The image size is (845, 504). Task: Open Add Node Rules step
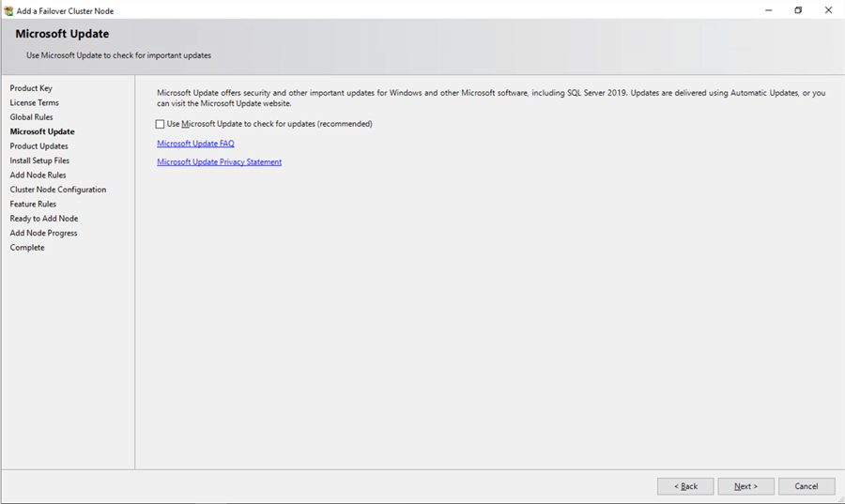coord(38,176)
